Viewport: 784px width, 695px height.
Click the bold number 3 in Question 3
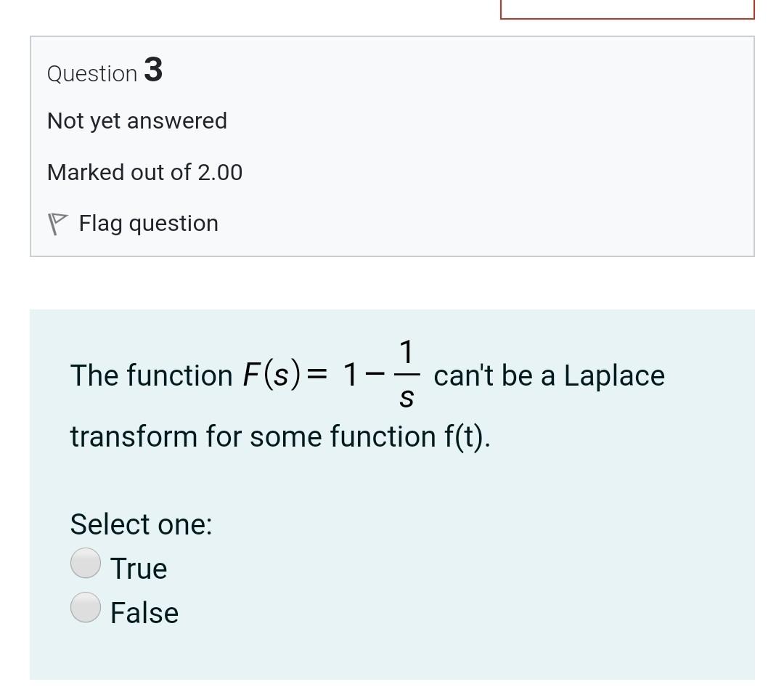click(153, 70)
